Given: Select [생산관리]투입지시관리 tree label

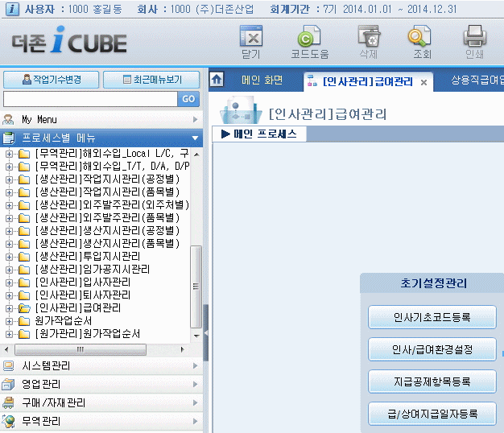Looking at the screenshot, I should [x=88, y=257].
